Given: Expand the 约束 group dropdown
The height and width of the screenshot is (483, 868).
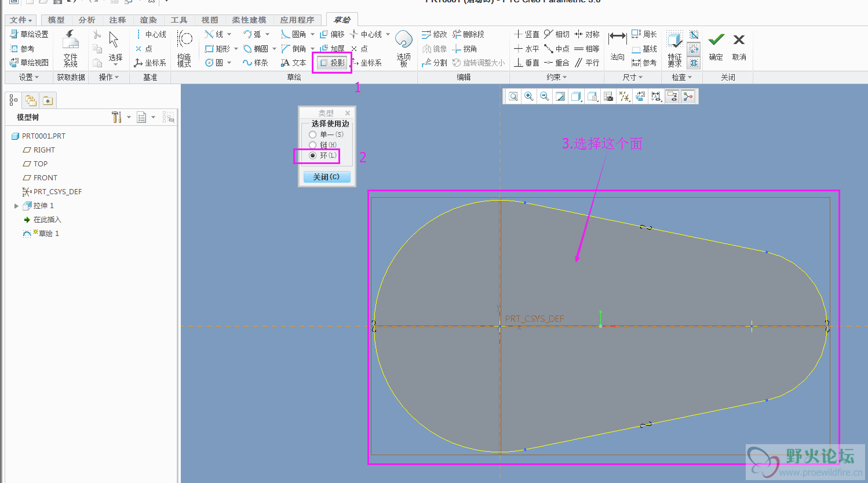Looking at the screenshot, I should click(x=556, y=77).
